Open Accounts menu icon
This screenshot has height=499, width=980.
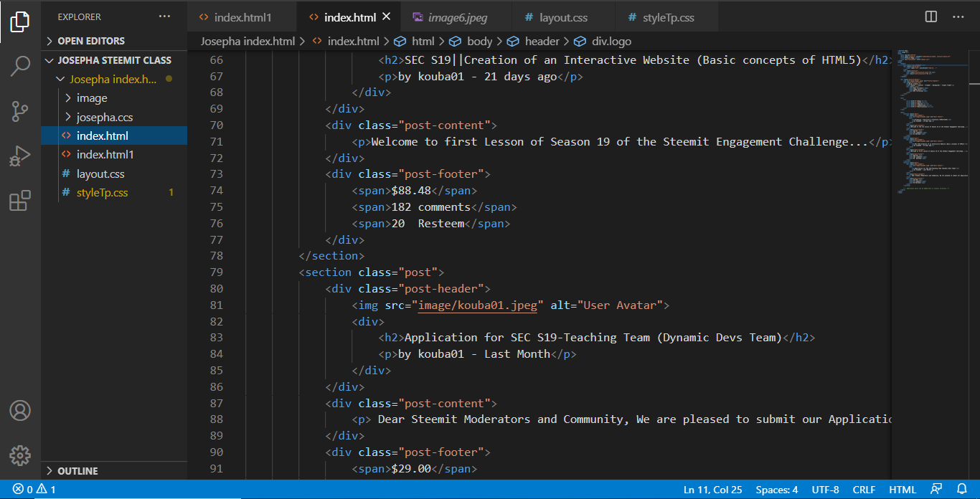[20, 411]
